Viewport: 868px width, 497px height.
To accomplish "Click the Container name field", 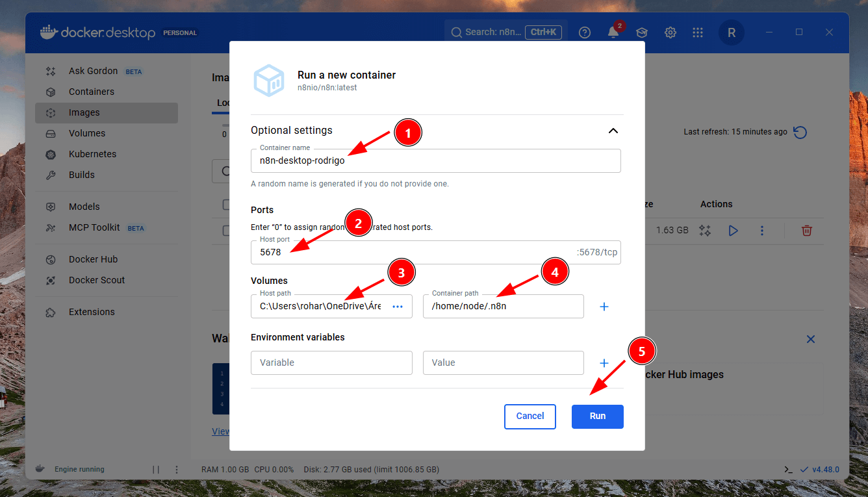I will (436, 160).
